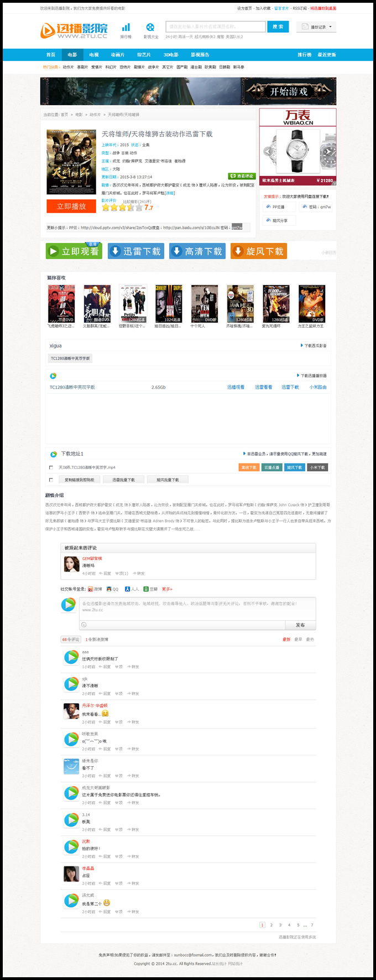Select the 电视 navigation tab
This screenshot has height=980, width=376.
click(94, 55)
